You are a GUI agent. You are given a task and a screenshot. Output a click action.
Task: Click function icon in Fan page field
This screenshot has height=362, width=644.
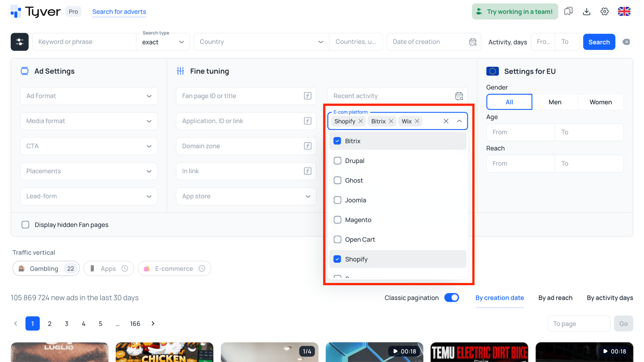[308, 96]
